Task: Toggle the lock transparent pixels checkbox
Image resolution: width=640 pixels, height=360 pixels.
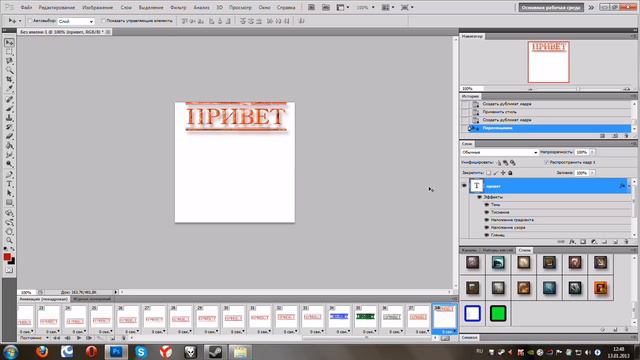Action: pyautogui.click(x=489, y=173)
